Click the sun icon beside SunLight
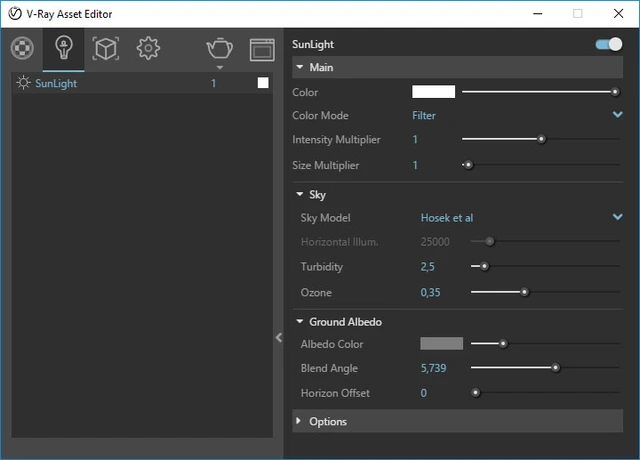Viewport: 640px width, 460px height. [x=23, y=84]
